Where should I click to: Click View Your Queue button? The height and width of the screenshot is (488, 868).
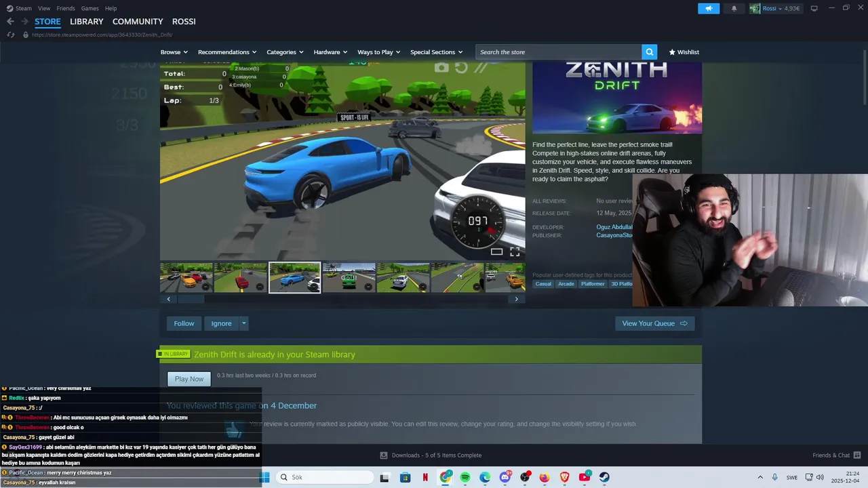tap(655, 323)
